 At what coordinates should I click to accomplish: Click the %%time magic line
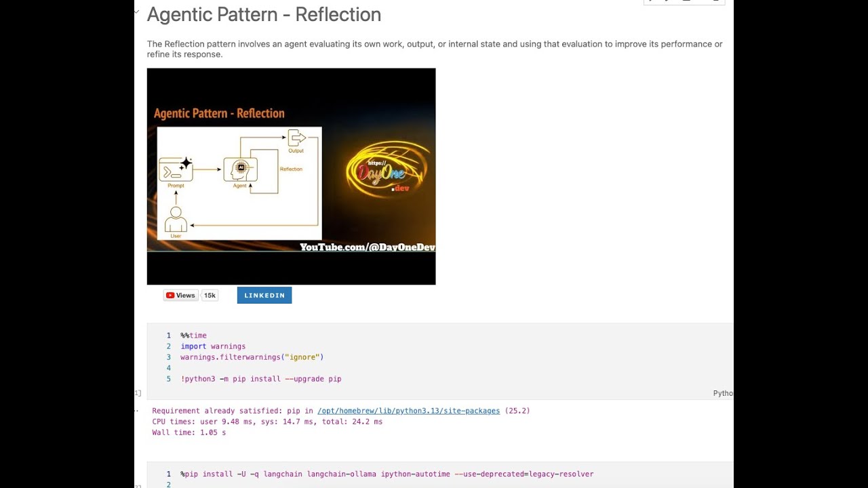(193, 335)
